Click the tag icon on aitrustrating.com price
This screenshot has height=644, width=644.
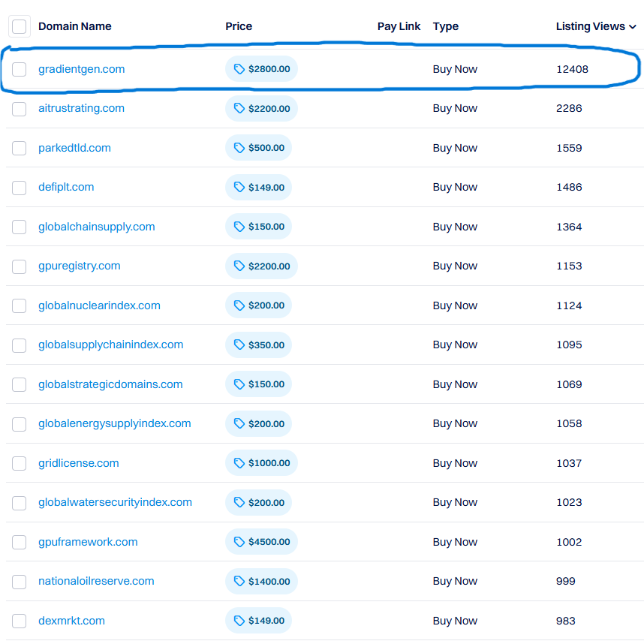(239, 108)
